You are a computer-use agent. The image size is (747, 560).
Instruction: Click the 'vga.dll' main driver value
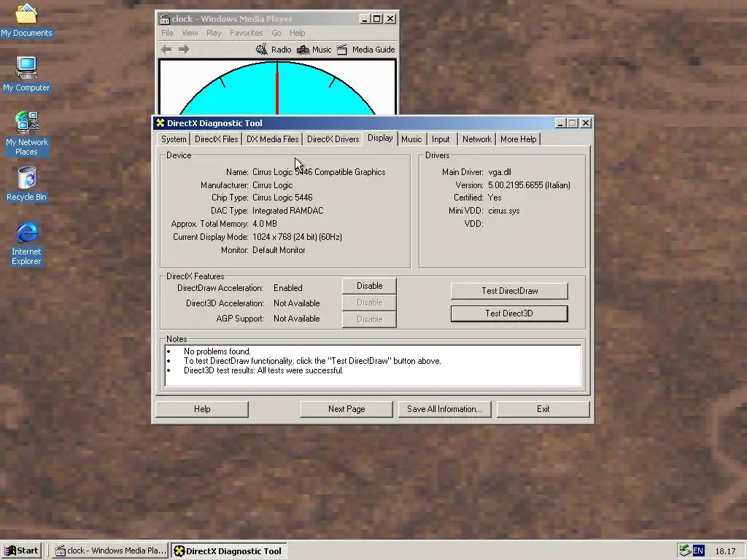(x=499, y=172)
